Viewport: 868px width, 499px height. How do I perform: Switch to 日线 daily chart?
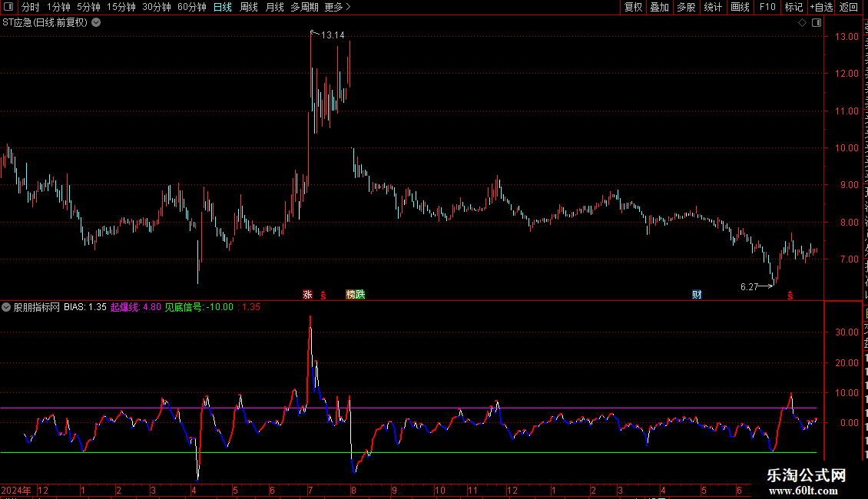223,7
